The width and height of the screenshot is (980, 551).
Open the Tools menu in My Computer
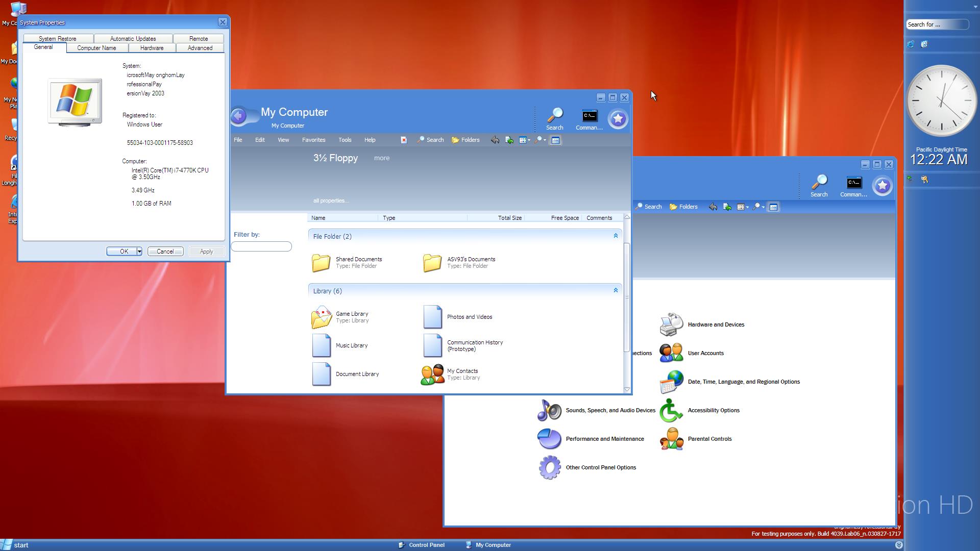(x=345, y=140)
